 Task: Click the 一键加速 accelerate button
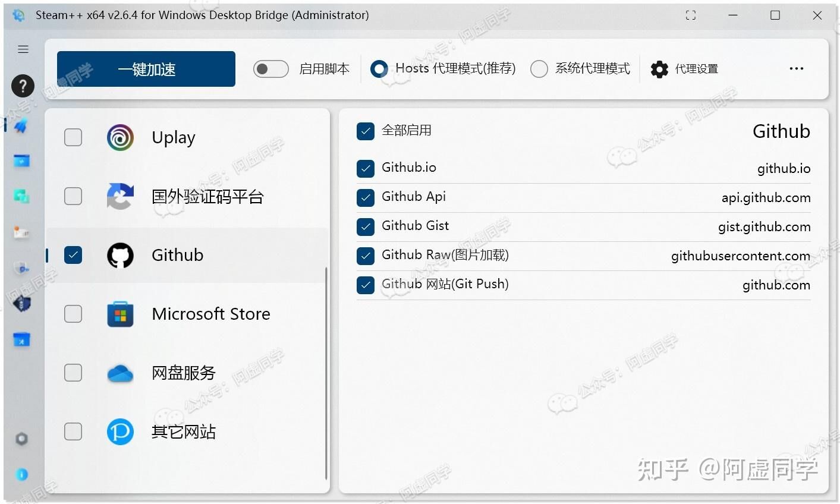point(146,69)
